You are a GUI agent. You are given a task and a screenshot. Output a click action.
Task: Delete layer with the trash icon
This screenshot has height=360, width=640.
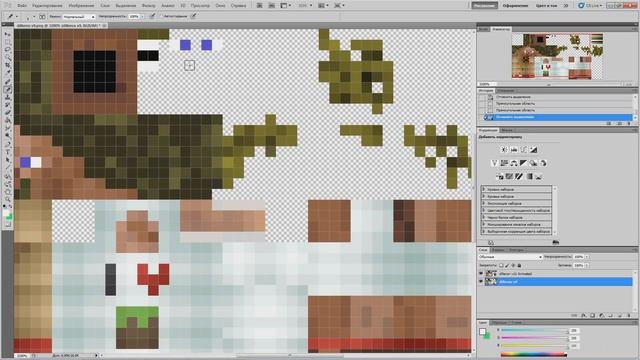(x=629, y=316)
